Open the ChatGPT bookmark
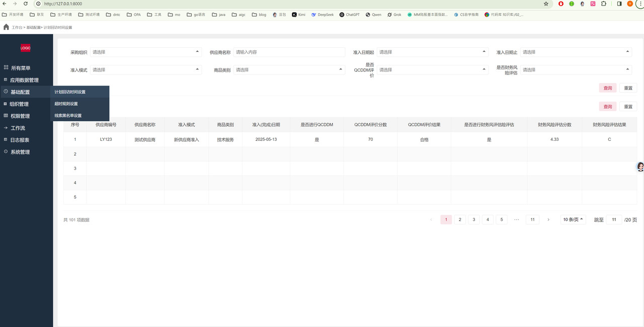The width and height of the screenshot is (644, 327). [x=349, y=15]
